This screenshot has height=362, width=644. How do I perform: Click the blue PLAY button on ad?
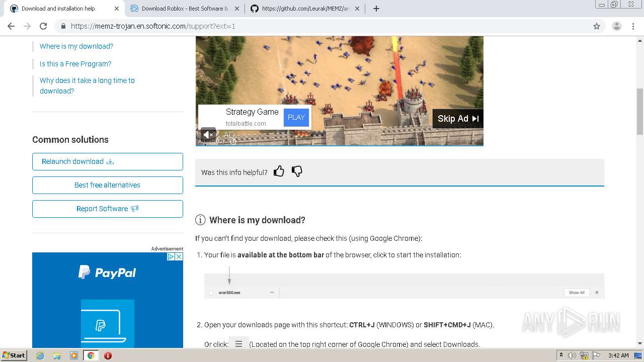click(x=296, y=117)
